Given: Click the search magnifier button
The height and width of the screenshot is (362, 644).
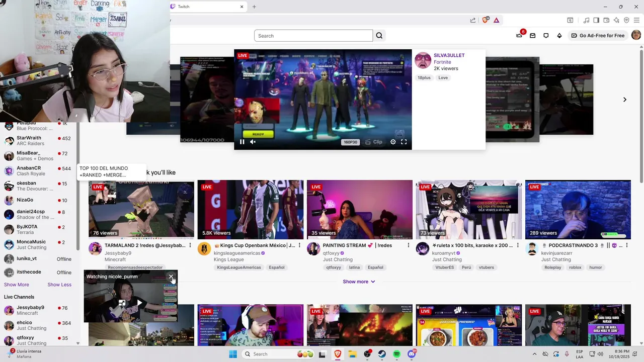Looking at the screenshot, I should pyautogui.click(x=379, y=36).
